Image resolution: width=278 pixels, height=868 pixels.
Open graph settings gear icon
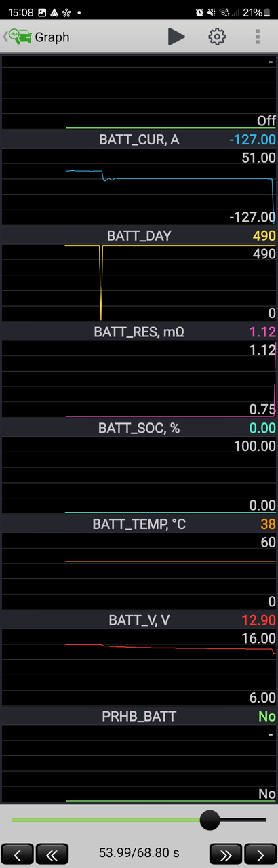point(217,37)
